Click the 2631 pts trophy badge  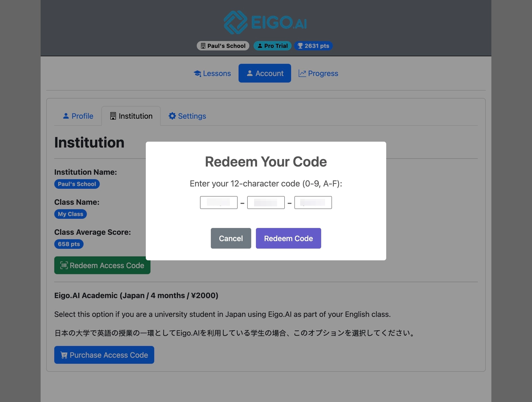[x=313, y=46]
